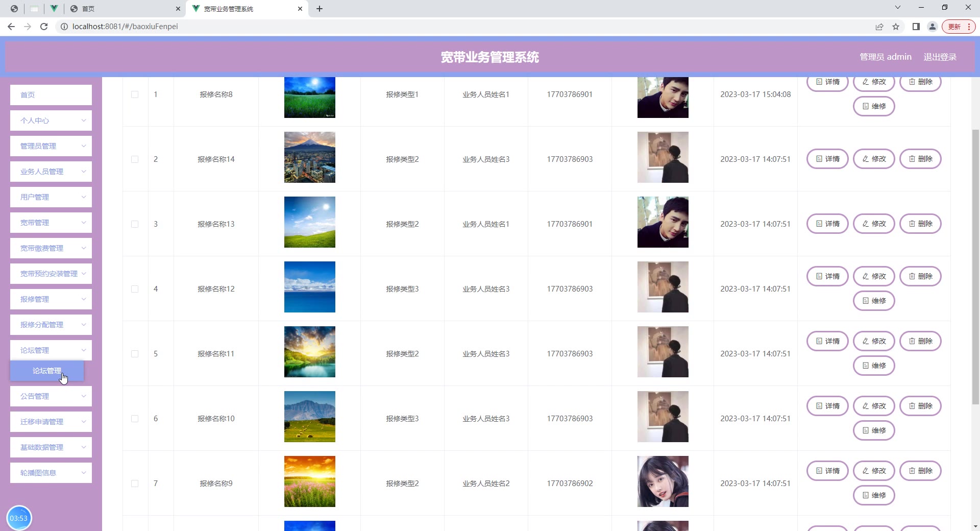This screenshot has height=531, width=980.
Task: Click 退出登录 link in header
Action: [940, 57]
